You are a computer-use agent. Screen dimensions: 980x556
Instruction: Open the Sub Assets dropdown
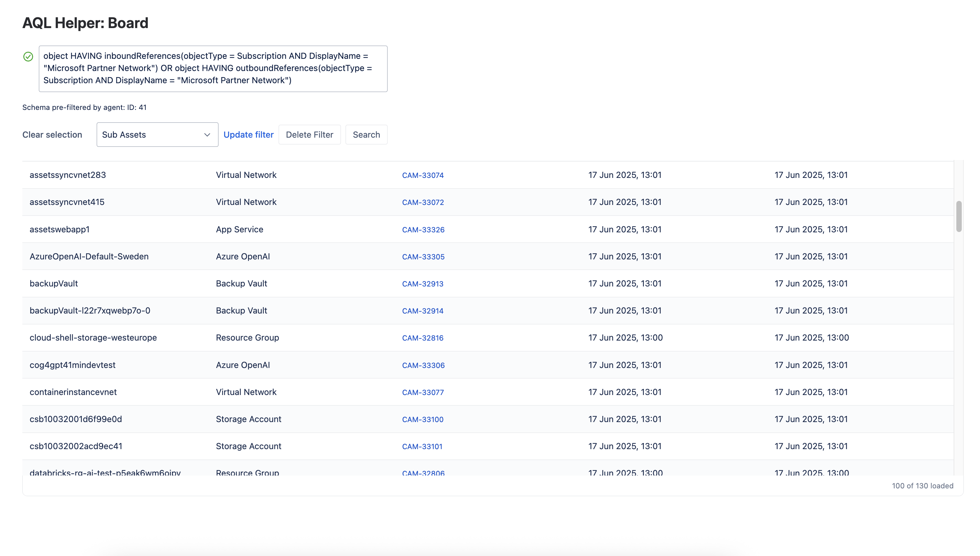(157, 134)
